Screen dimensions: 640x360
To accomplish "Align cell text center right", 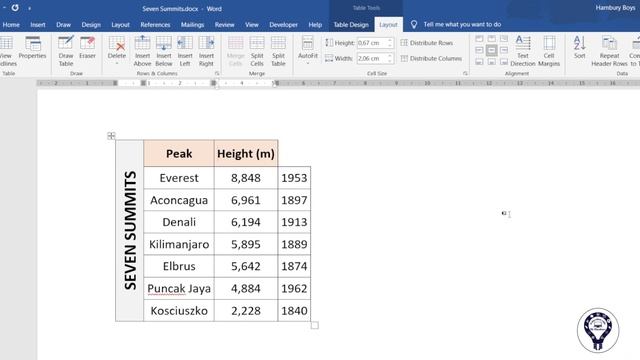I will pos(504,50).
